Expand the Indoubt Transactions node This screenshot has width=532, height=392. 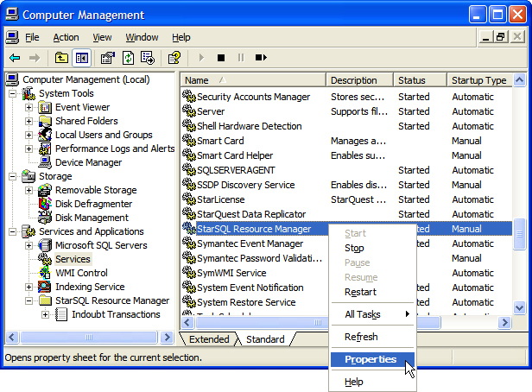click(45, 314)
